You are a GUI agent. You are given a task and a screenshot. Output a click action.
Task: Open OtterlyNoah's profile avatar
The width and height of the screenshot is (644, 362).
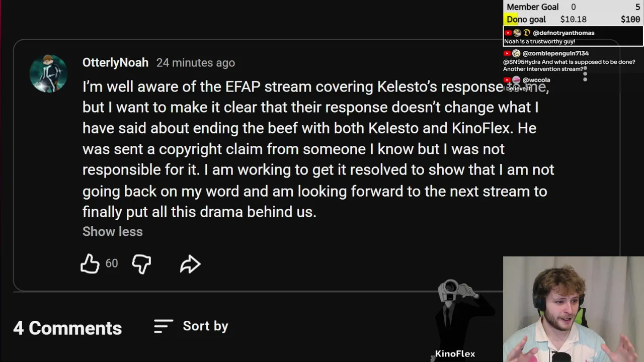[48, 73]
